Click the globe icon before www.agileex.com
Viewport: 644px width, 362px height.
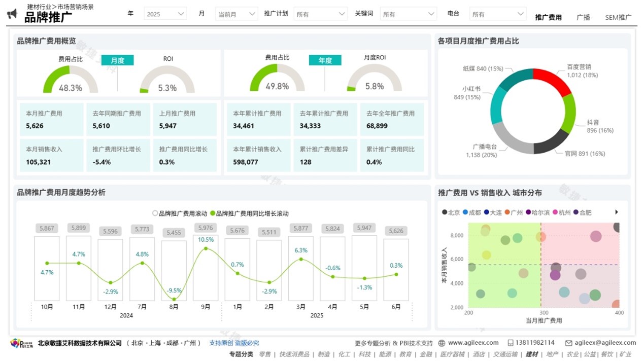coord(442,343)
